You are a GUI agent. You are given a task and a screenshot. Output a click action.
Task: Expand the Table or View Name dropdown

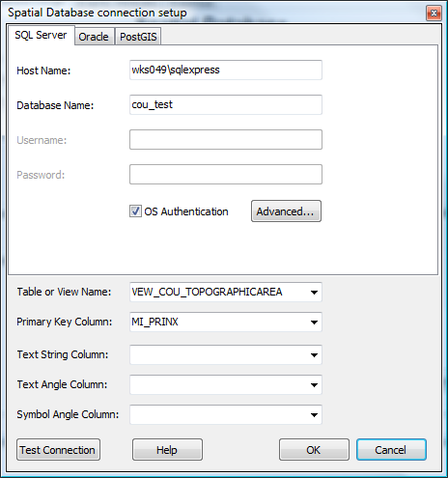tap(314, 293)
